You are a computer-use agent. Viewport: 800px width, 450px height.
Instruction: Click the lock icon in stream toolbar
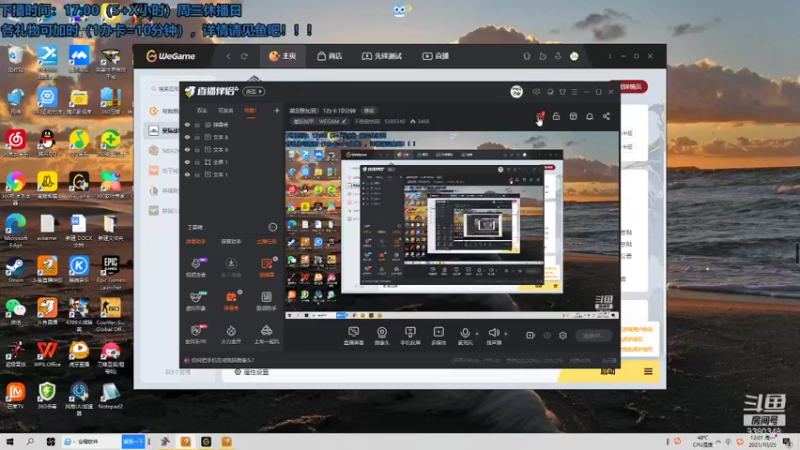pyautogui.click(x=556, y=116)
